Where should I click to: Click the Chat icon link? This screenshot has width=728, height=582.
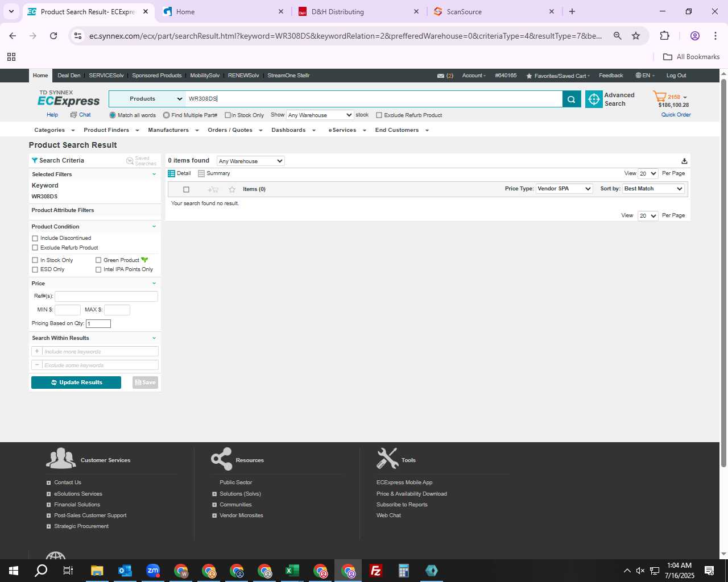(73, 115)
